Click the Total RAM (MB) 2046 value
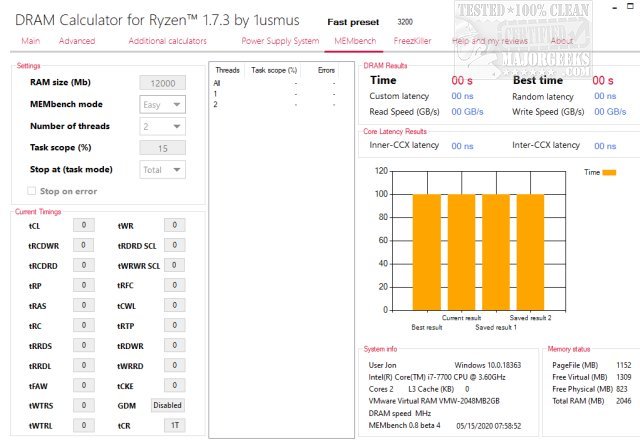This screenshot has height=448, width=640. coord(624,401)
